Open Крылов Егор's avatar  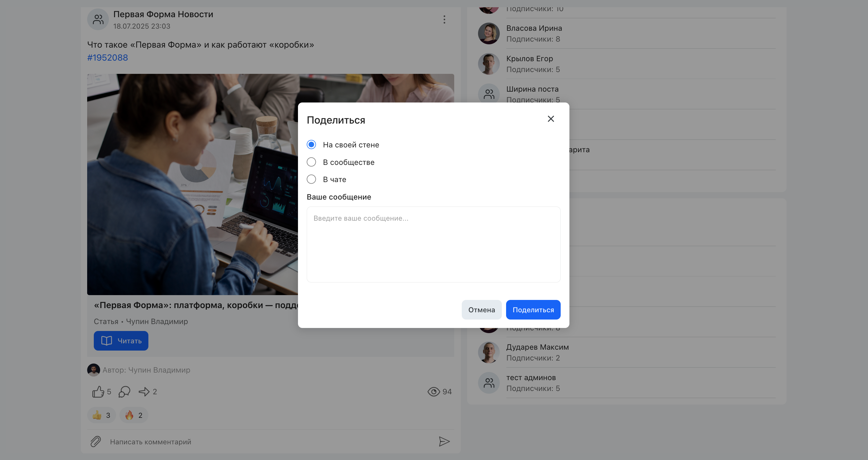point(489,64)
